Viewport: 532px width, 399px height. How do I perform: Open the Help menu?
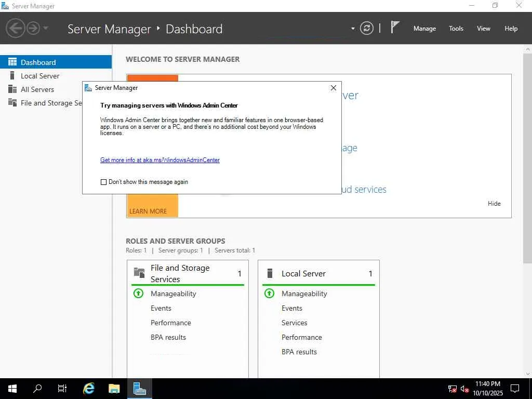(x=511, y=29)
